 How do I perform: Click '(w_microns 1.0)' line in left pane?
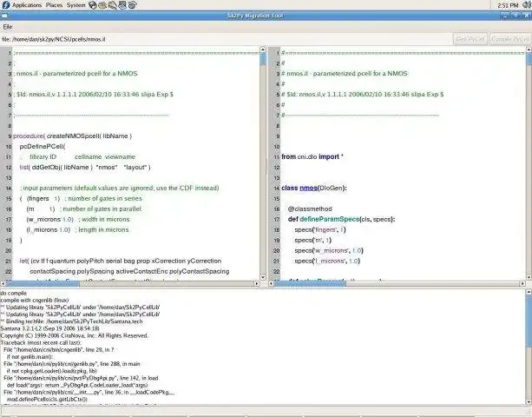(x=49, y=220)
